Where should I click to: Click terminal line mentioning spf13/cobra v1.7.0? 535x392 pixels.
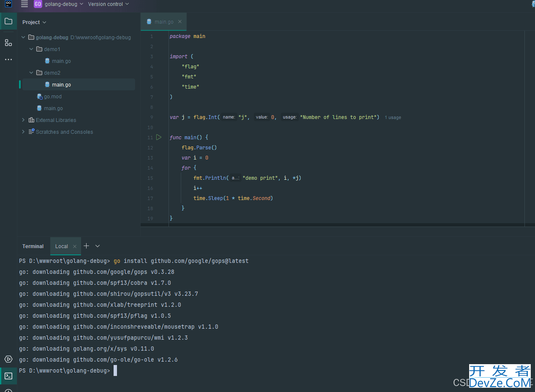point(95,283)
